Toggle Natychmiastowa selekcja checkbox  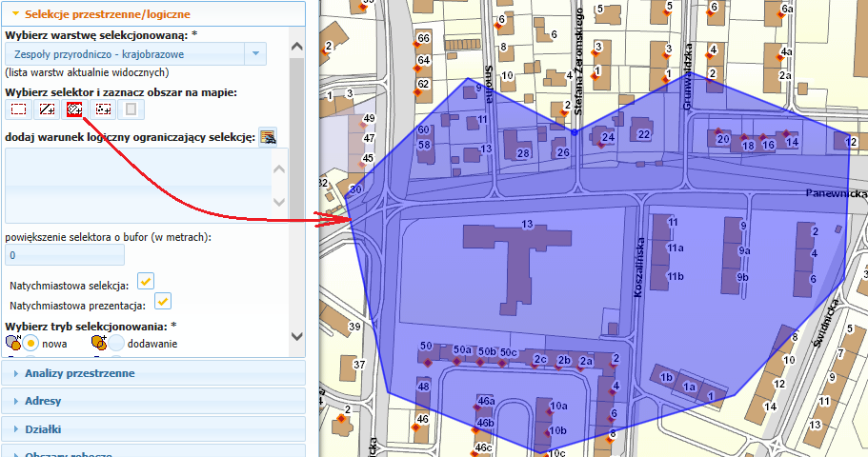coord(146,281)
